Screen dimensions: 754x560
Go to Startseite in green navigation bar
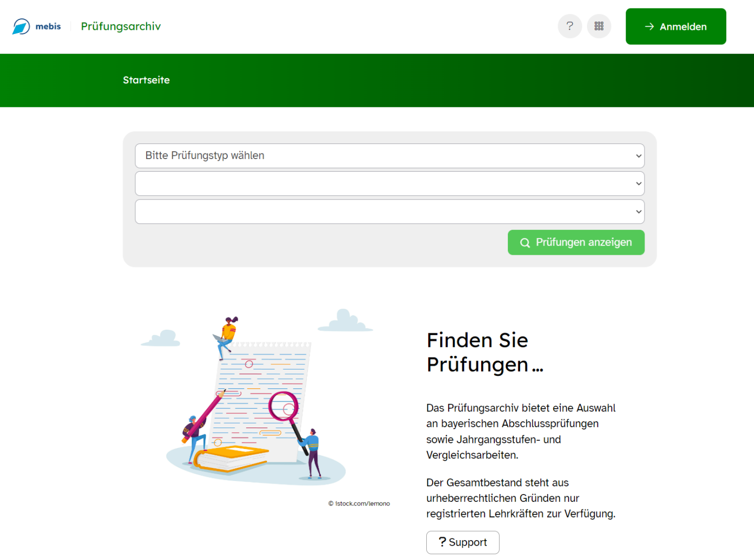[x=146, y=80]
